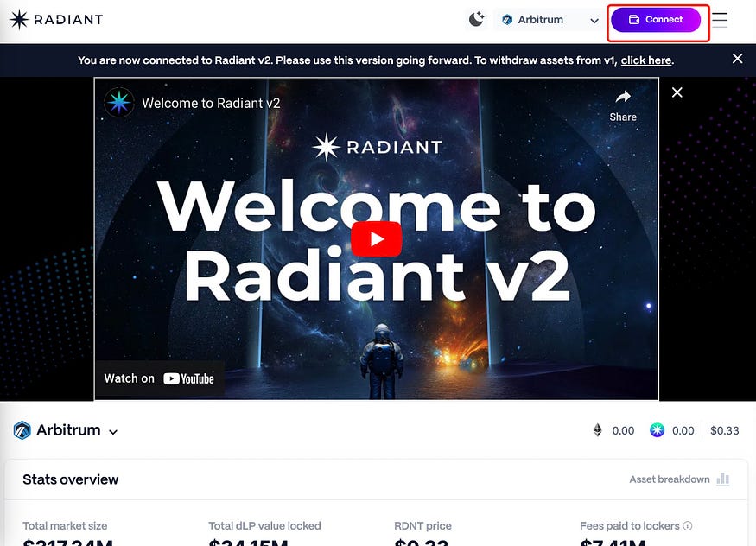Open the Arbitrum network dropdown in header
Viewport: 756px width, 546px height.
[x=550, y=20]
